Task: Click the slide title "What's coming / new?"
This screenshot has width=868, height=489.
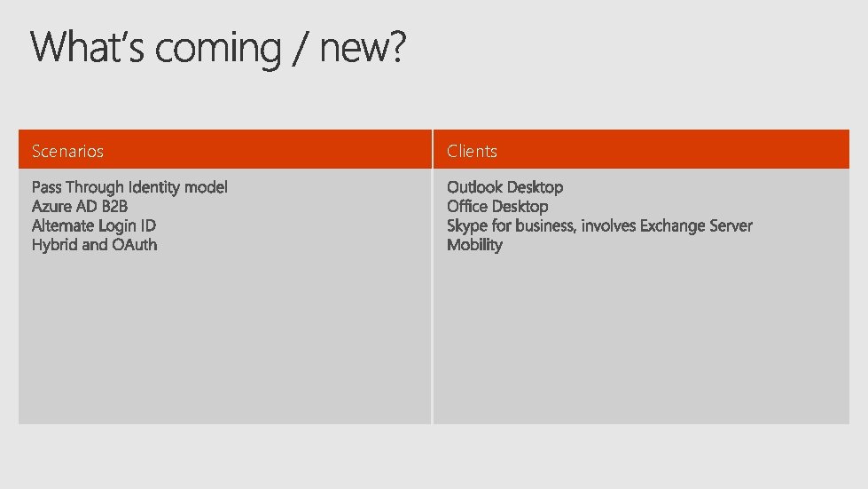Action: 218,48
